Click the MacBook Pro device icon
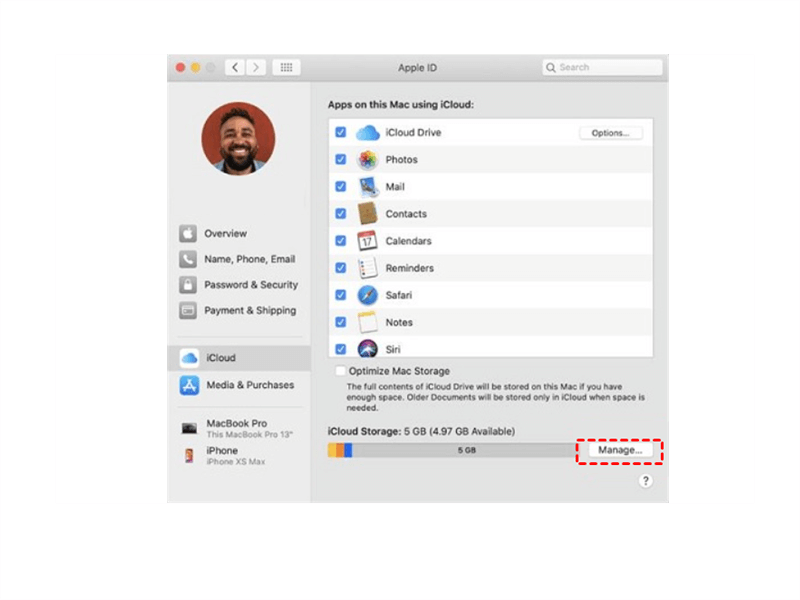 [x=189, y=428]
